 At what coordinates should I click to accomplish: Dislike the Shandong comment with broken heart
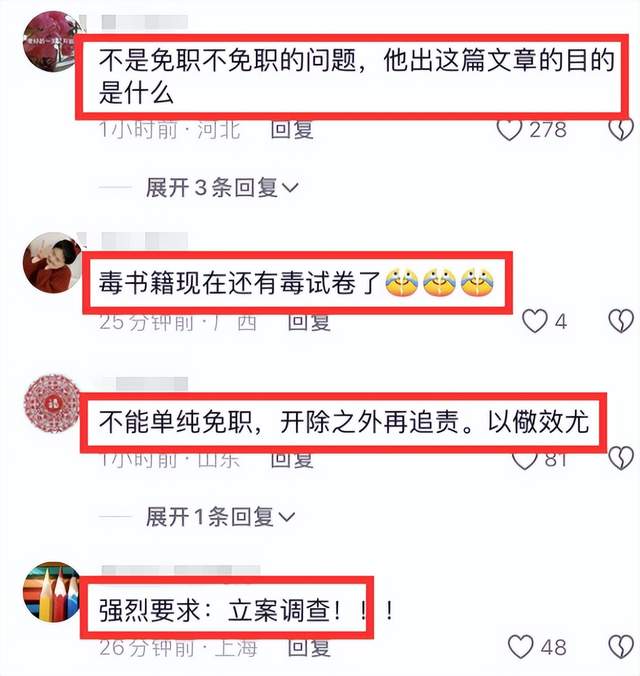pos(621,458)
